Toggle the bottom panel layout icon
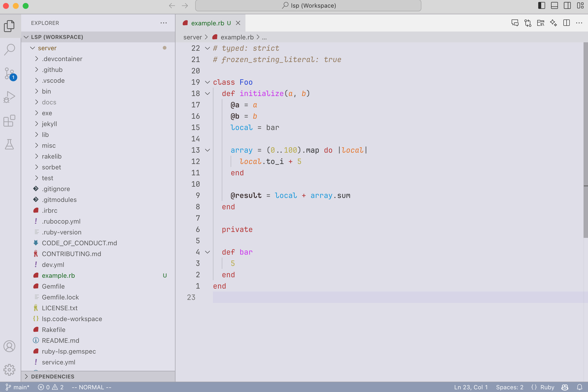Image resolution: width=588 pixels, height=392 pixels. pos(554,5)
